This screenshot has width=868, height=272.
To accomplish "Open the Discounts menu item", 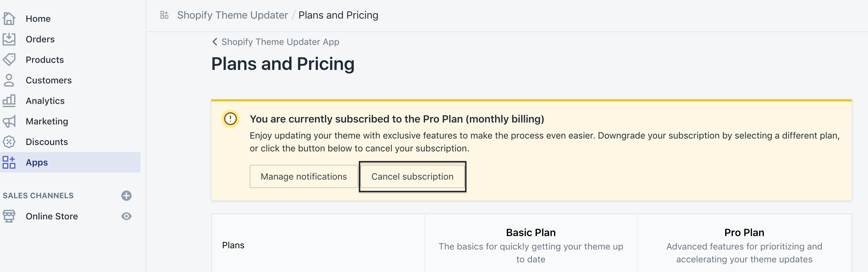I will point(47,142).
